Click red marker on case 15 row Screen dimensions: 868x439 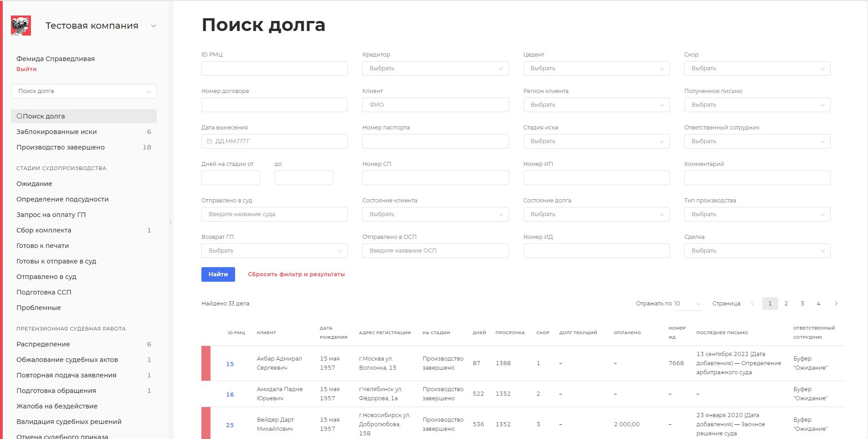point(206,363)
